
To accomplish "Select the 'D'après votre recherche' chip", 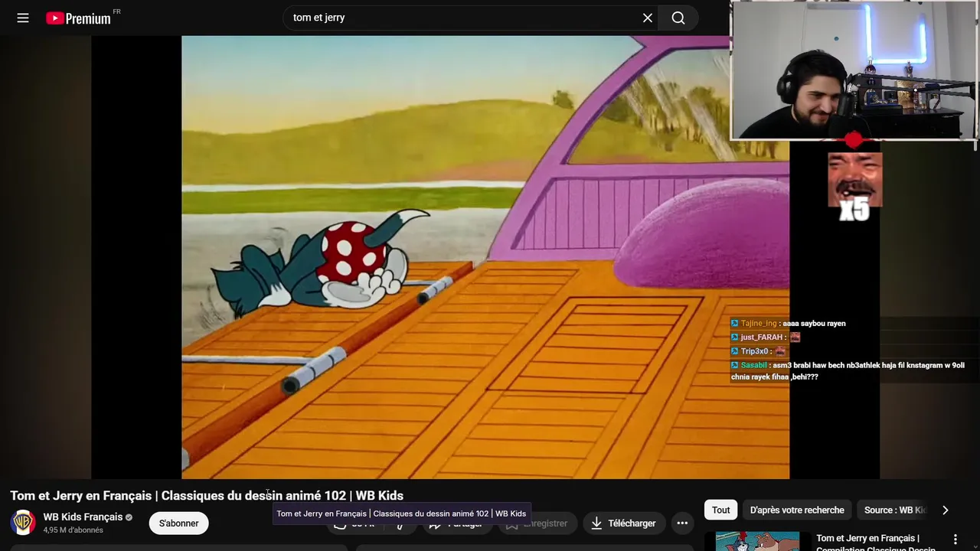I will tap(797, 510).
